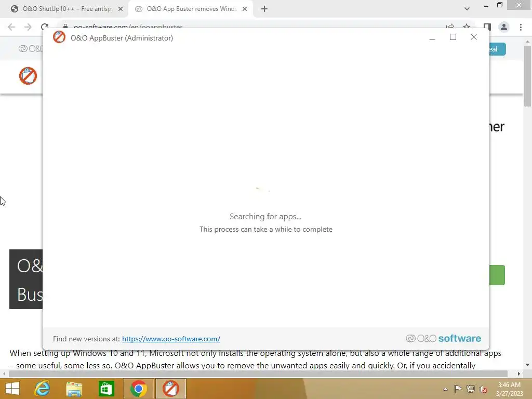Toggle Chrome side panel
Screen dimensions: 532x399
click(487, 27)
